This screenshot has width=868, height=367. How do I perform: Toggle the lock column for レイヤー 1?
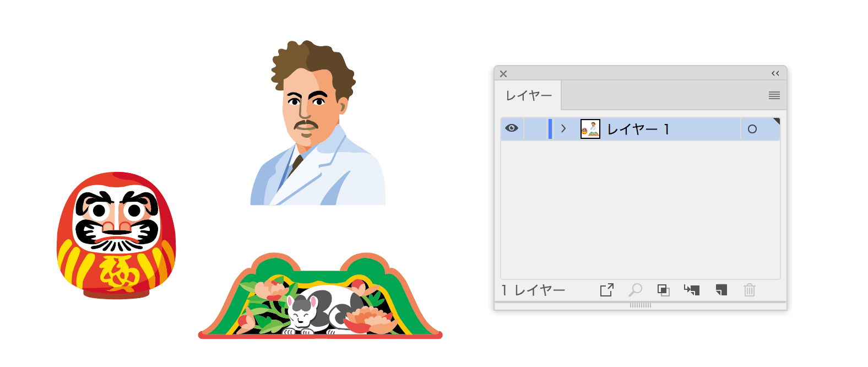click(x=535, y=129)
